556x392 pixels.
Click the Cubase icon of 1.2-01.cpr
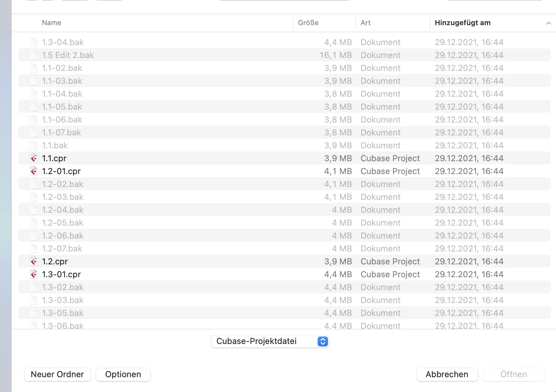[x=34, y=171]
